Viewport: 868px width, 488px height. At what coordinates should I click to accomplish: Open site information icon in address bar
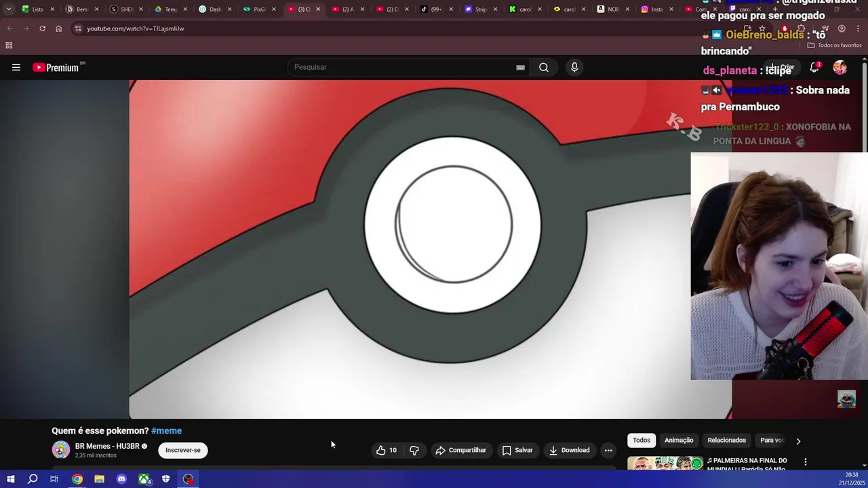[78, 28]
